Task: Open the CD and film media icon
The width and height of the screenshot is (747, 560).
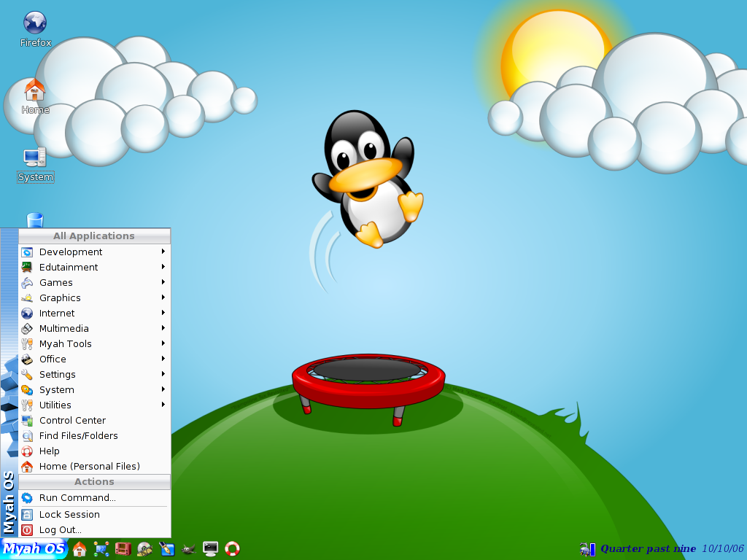Action: [145, 548]
